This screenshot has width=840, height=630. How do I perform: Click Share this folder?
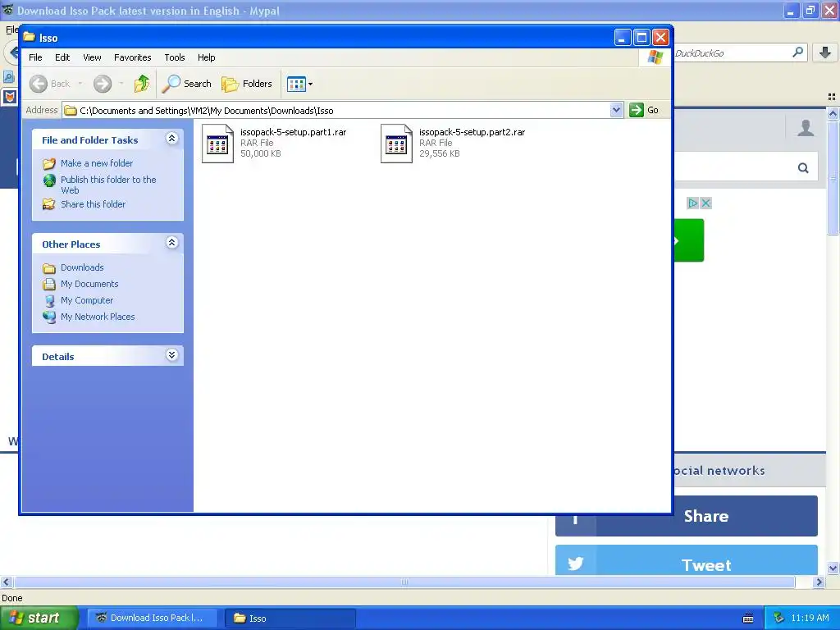(x=93, y=204)
